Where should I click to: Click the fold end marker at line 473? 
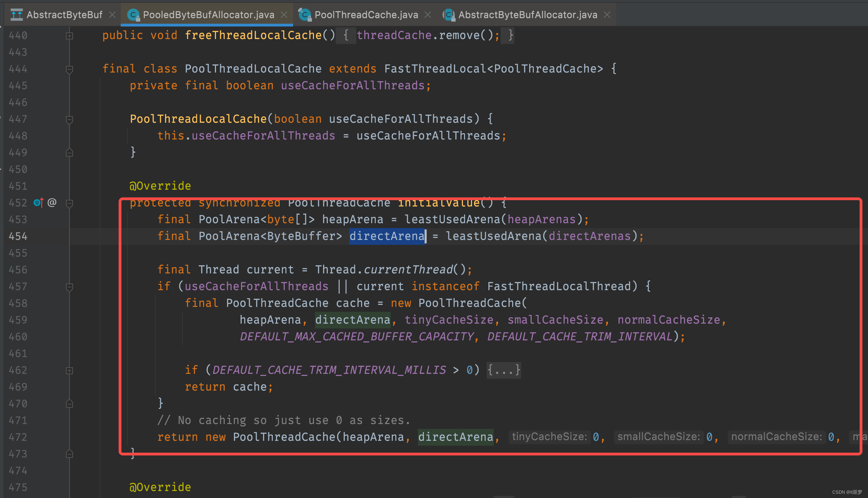pyautogui.click(x=69, y=454)
